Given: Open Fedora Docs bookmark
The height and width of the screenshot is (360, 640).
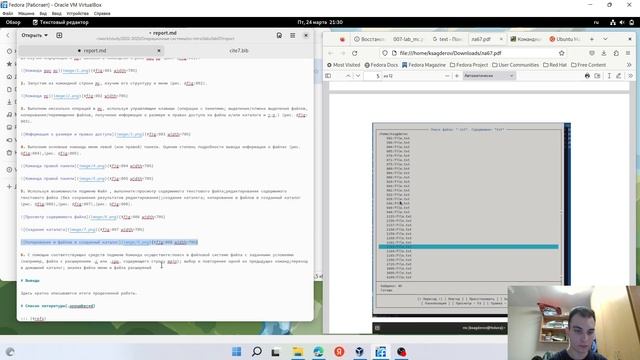Looking at the screenshot, I should (x=381, y=65).
